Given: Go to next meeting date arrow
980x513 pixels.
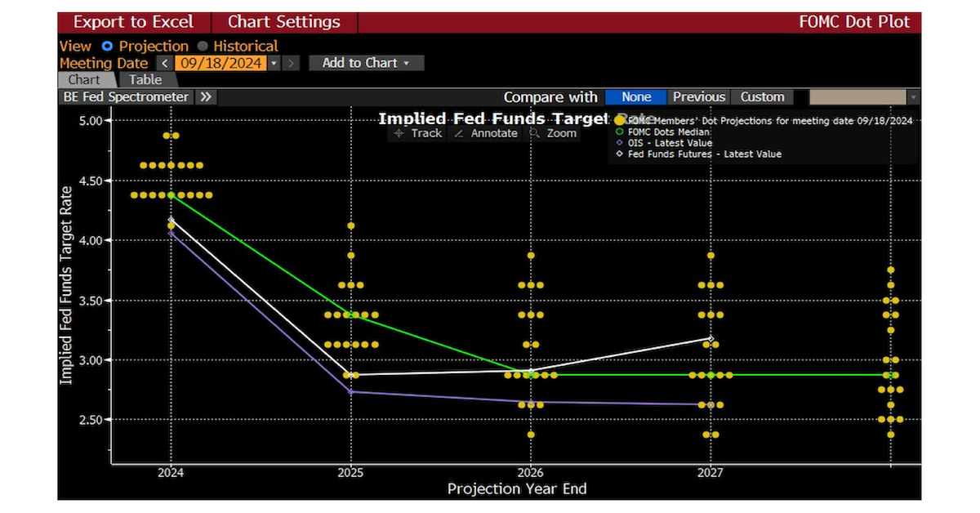Looking at the screenshot, I should pyautogui.click(x=292, y=63).
